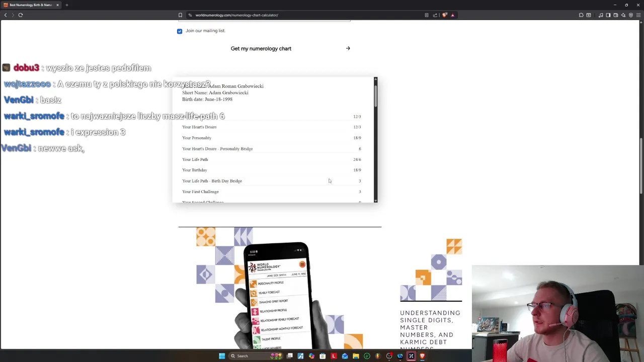
Task: Open site settings icon beside URL
Action: pyautogui.click(x=190, y=15)
